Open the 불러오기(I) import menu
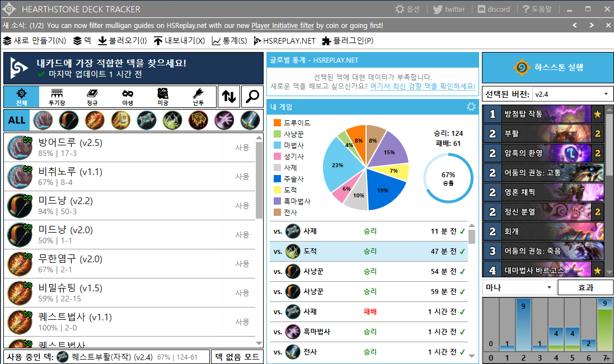This screenshot has width=614, height=364. point(122,41)
